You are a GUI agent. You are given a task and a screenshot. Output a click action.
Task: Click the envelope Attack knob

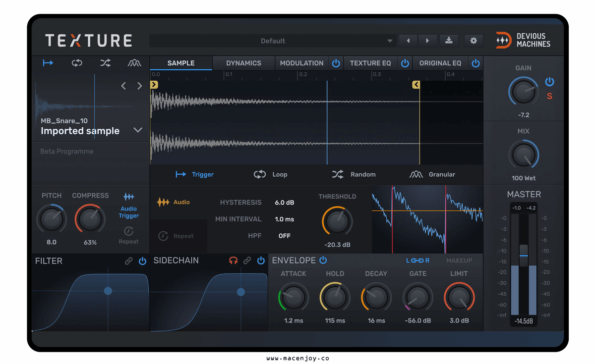[294, 298]
